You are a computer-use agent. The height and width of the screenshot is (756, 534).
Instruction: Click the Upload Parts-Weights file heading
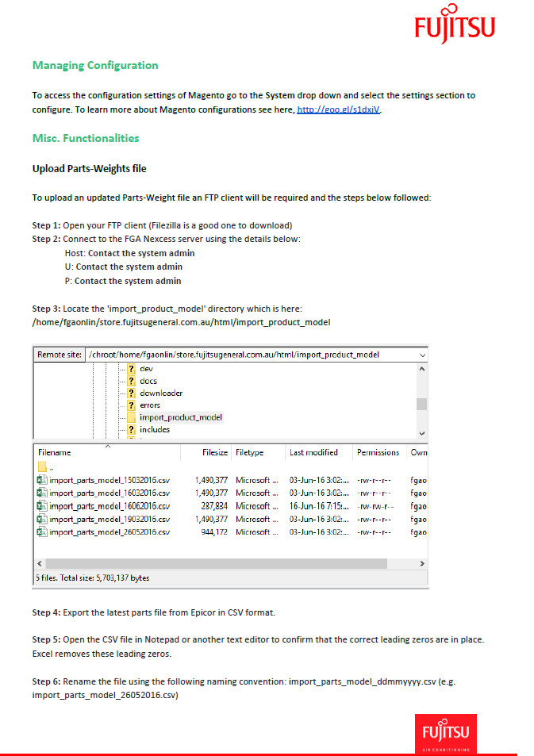(89, 169)
